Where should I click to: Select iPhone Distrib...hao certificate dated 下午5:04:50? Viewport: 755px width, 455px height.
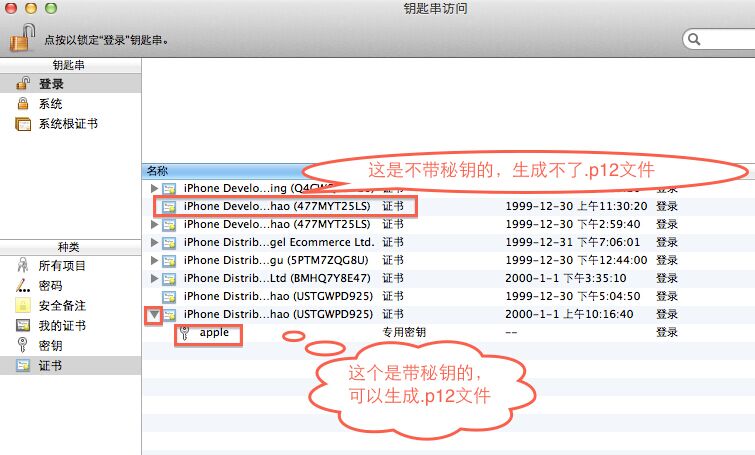tap(448, 296)
